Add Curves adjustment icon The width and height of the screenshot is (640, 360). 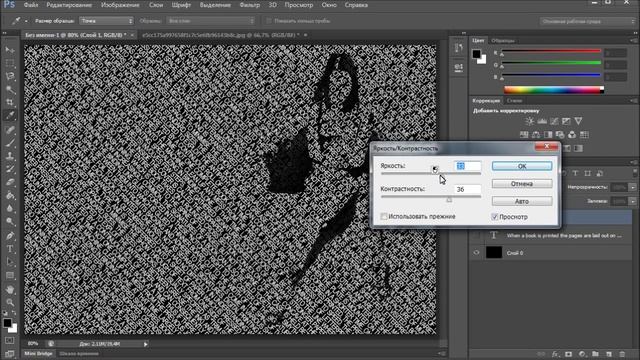[554, 121]
